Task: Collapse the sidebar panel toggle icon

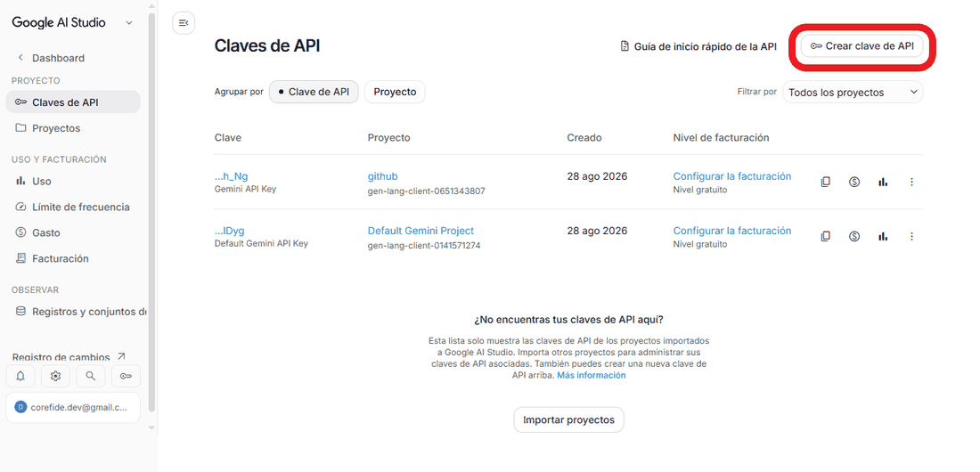Action: [x=184, y=23]
